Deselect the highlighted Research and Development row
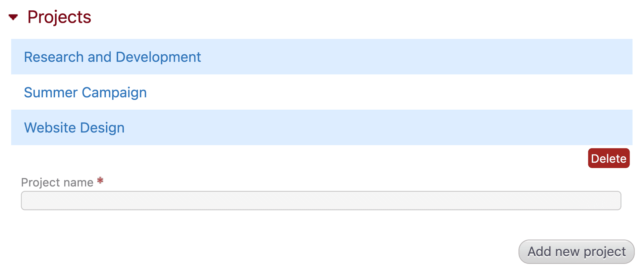The height and width of the screenshot is (274, 644). [112, 57]
